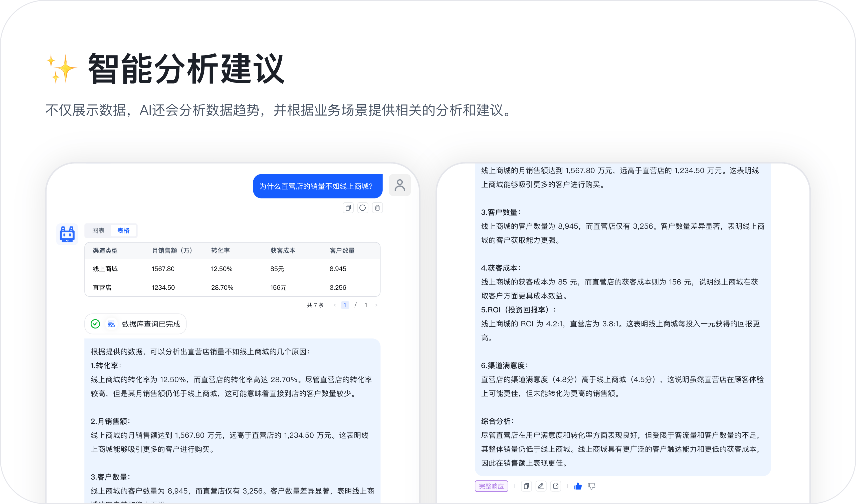The height and width of the screenshot is (504, 856).
Task: Go to the next results page
Action: pos(377,305)
